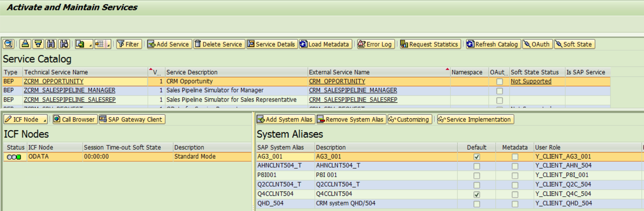Uncheck Default checkbox for AG3_001 alias
The height and width of the screenshot is (211, 644).
click(x=477, y=157)
